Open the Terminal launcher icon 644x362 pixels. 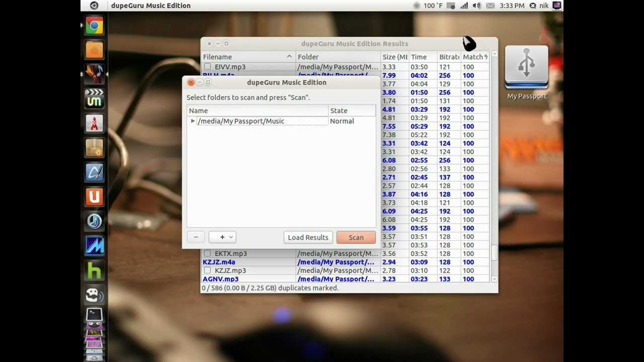94,315
